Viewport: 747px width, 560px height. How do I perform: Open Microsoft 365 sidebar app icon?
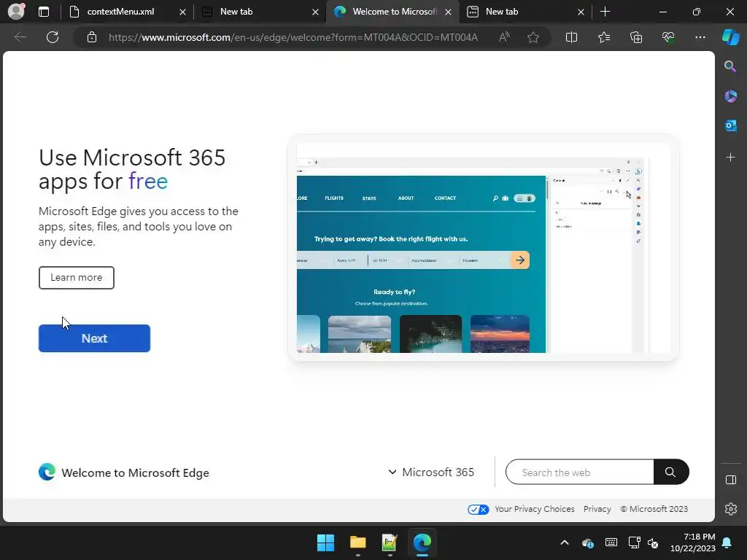click(730, 96)
